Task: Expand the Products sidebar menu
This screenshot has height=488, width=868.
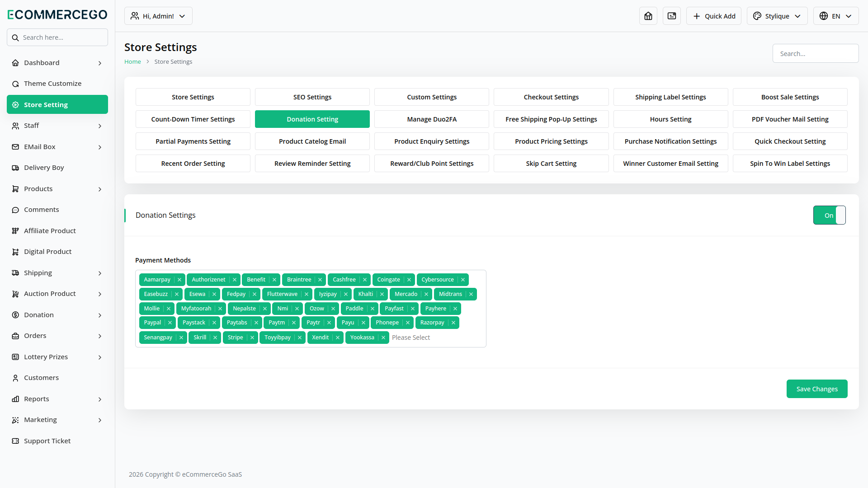Action: pos(57,189)
